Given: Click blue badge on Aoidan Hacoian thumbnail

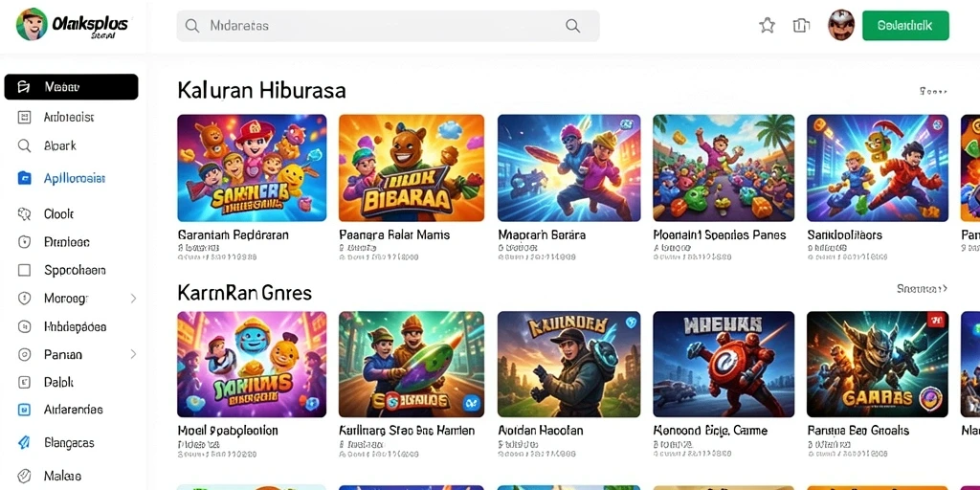Looking at the screenshot, I should tap(630, 323).
